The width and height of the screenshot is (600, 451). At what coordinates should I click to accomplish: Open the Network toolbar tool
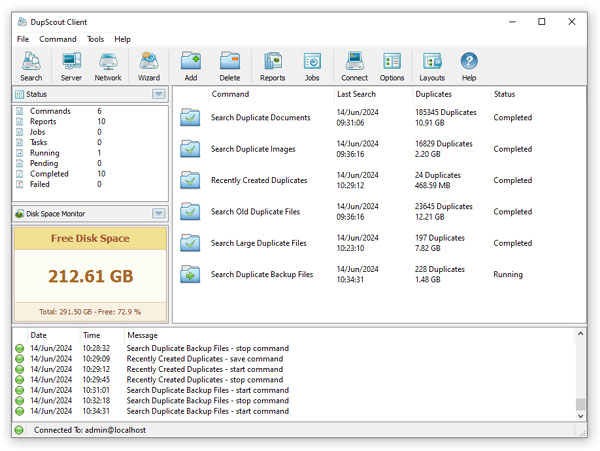(108, 66)
